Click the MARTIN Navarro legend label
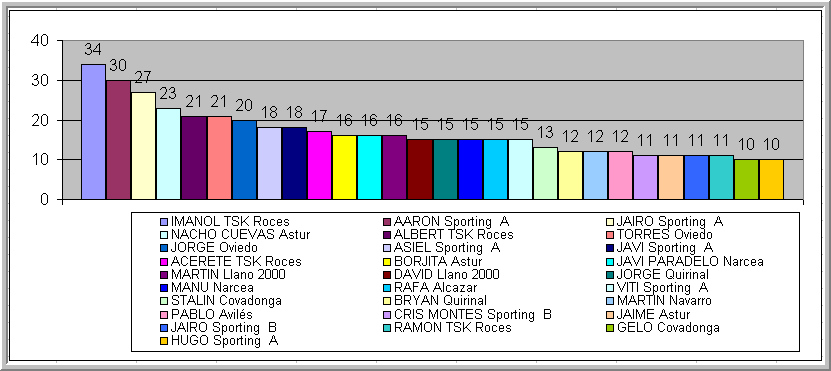Image resolution: width=831 pixels, height=371 pixels. click(x=665, y=301)
